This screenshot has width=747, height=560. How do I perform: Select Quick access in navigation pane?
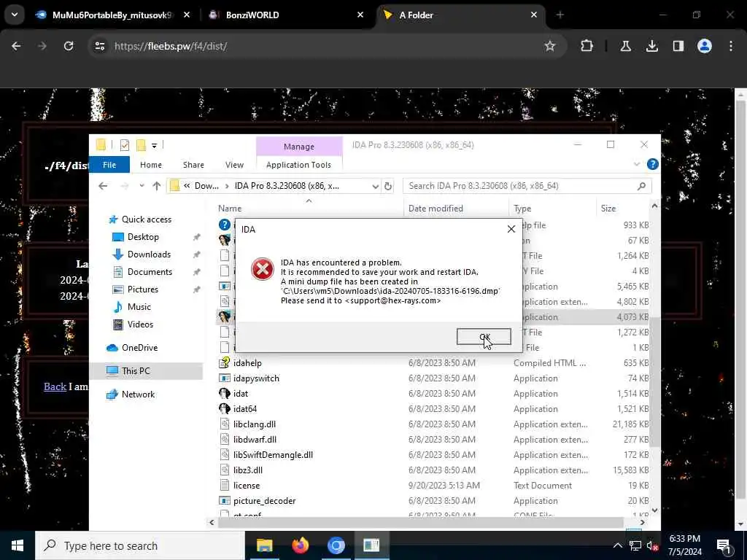(146, 219)
